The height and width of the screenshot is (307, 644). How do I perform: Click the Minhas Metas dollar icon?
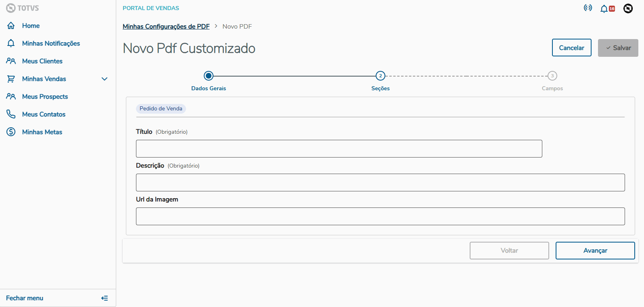11,132
